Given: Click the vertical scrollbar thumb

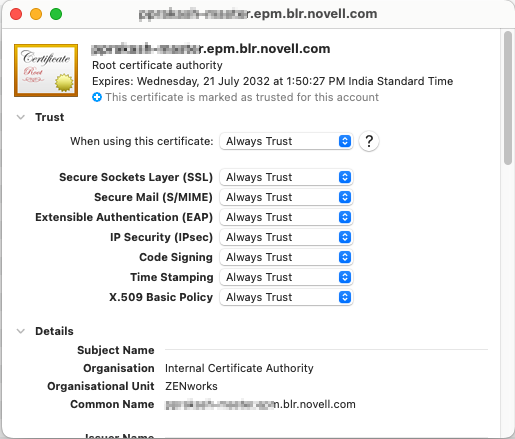Looking at the screenshot, I should point(508,98).
